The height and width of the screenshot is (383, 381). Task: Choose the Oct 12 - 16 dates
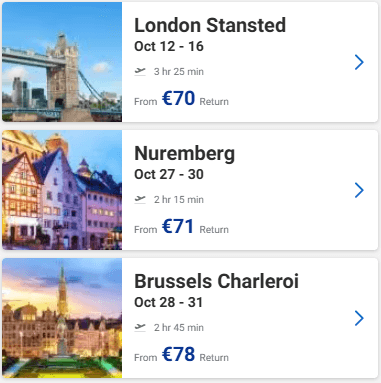pyautogui.click(x=169, y=46)
